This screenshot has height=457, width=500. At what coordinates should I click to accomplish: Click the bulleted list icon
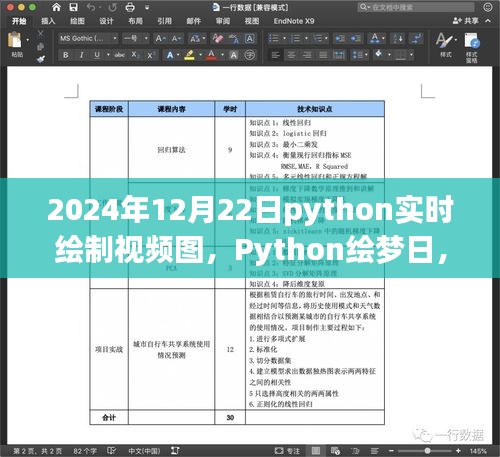coord(274,38)
